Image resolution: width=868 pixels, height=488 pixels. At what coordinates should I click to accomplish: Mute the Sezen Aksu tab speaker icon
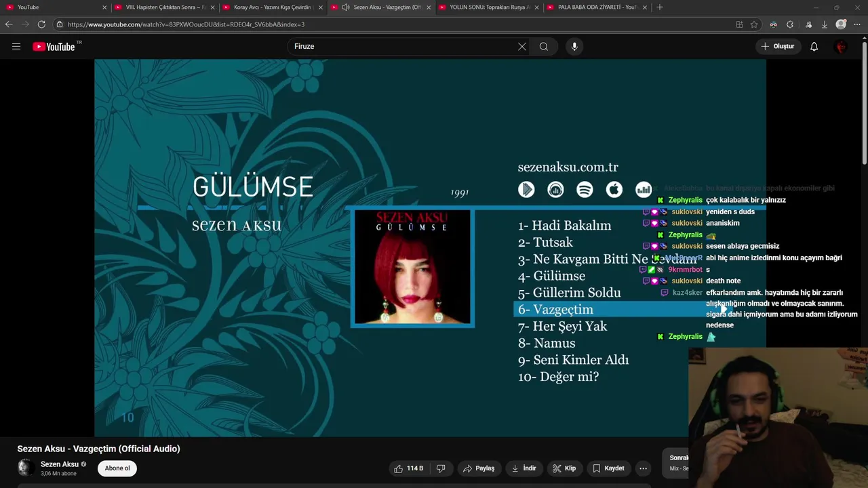pyautogui.click(x=345, y=7)
